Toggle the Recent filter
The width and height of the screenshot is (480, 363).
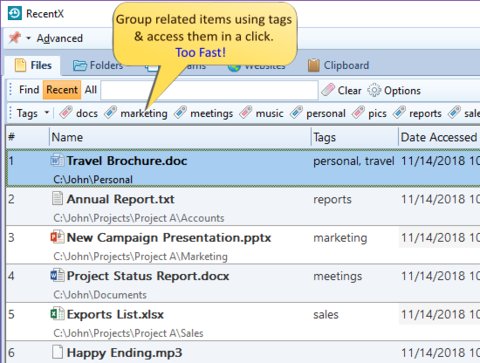62,90
